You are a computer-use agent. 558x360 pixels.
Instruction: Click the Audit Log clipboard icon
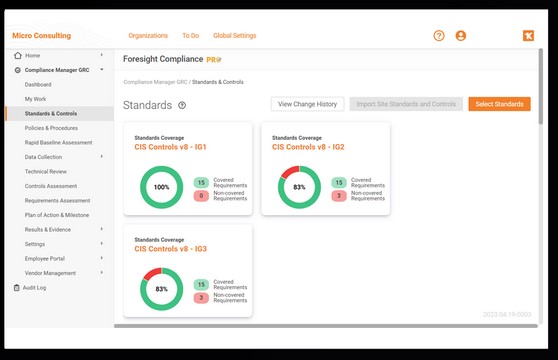click(x=16, y=287)
